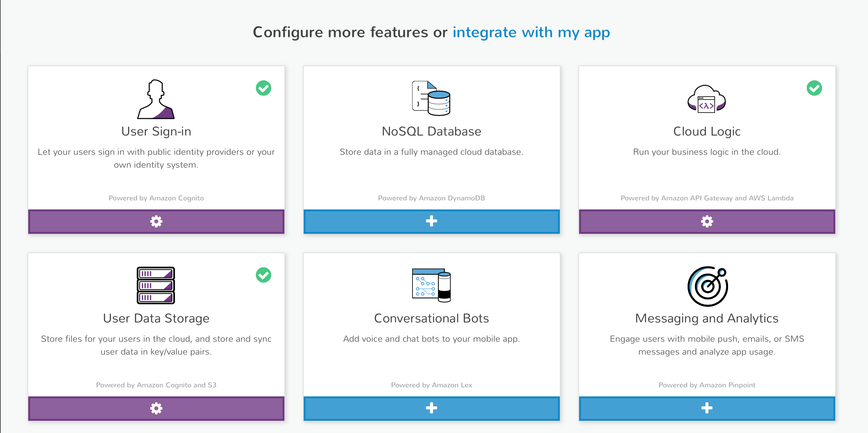Click the green checkmark on User Sign-in
868x433 pixels.
pos(264,88)
